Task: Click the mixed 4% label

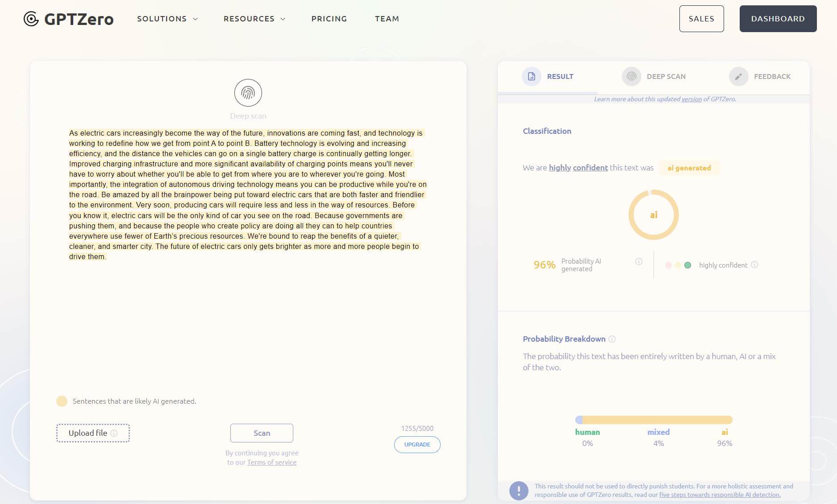Action: pyautogui.click(x=658, y=438)
